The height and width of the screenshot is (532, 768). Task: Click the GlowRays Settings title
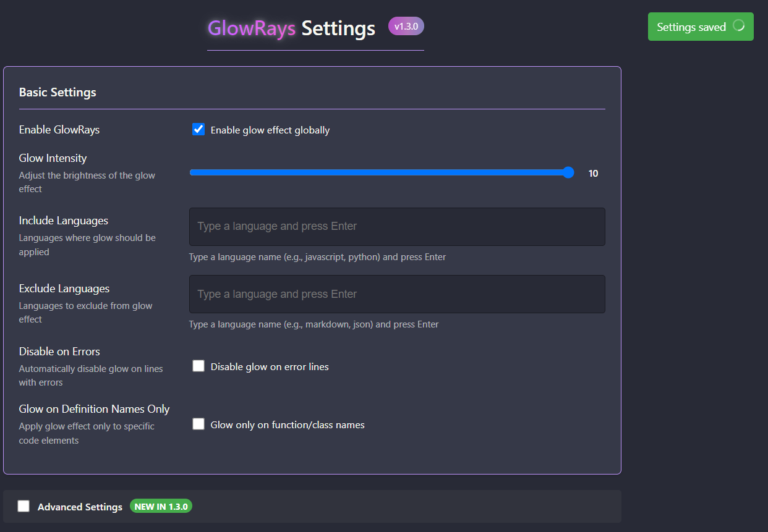coord(291,28)
